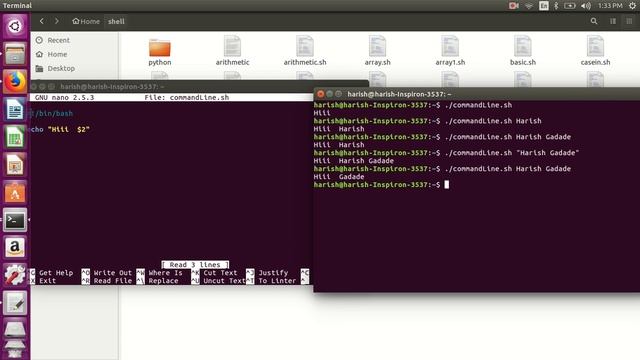This screenshot has height=360, width=640.
Task: Click nano Replace shortcut
Action: [x=158, y=281]
